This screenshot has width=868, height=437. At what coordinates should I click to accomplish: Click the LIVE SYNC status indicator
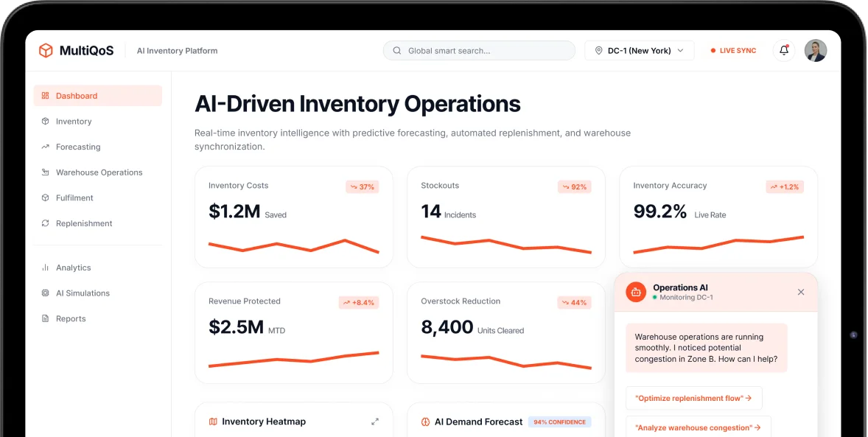(733, 50)
